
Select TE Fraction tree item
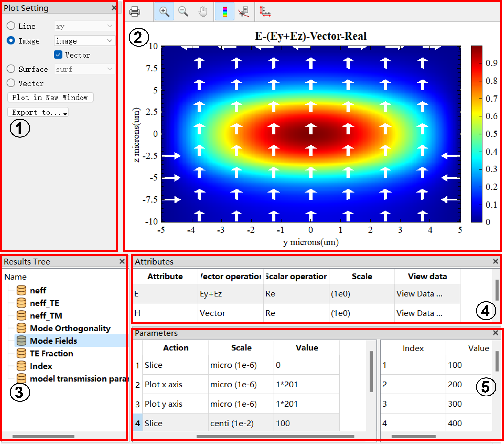click(51, 353)
